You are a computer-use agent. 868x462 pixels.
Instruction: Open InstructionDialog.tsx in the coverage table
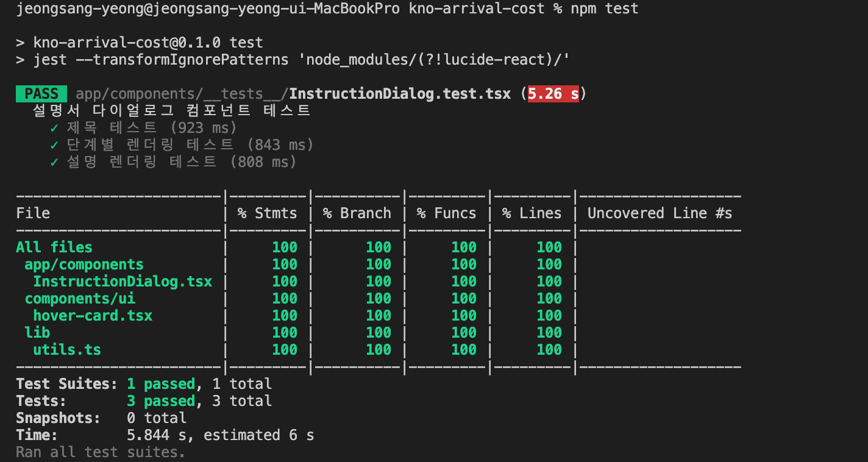[123, 282]
